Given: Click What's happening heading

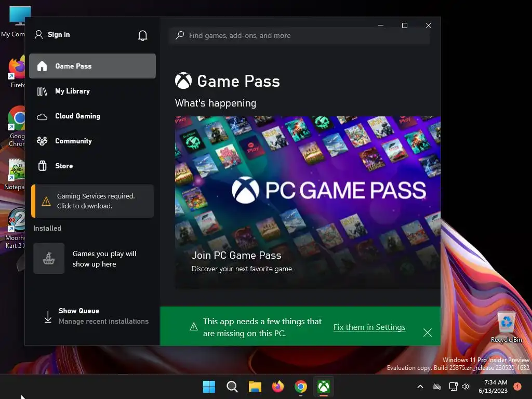Looking at the screenshot, I should [x=216, y=103].
